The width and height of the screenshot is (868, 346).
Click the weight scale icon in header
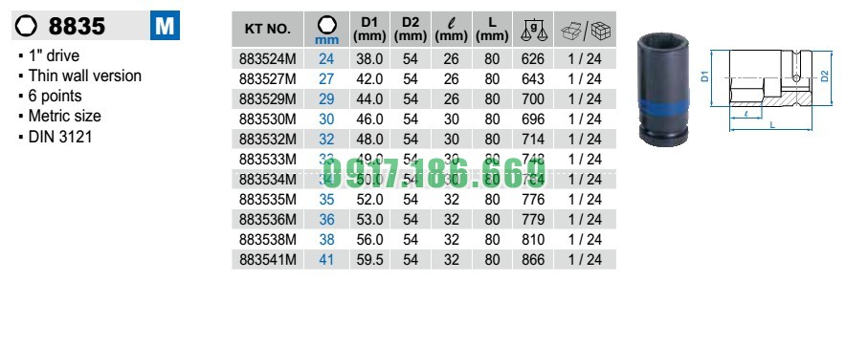[532, 31]
